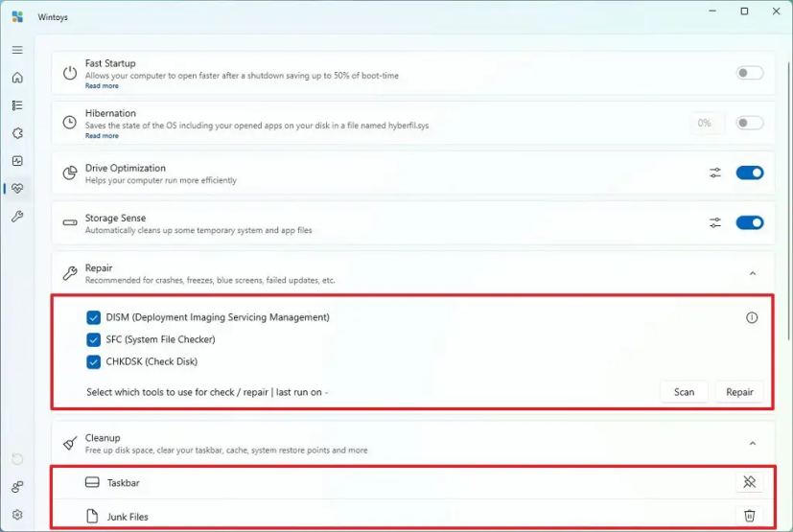Click the Storage Sense drive icon
The image size is (793, 532).
70,222
